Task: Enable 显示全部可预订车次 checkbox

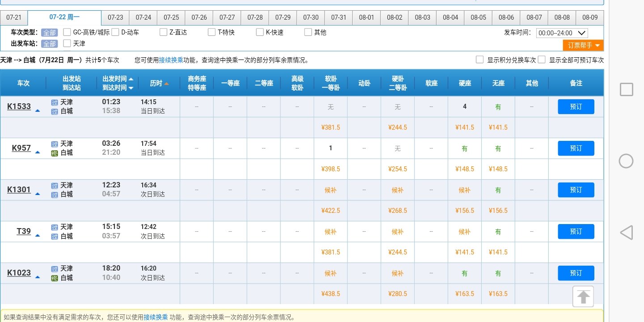Action: 542,59
